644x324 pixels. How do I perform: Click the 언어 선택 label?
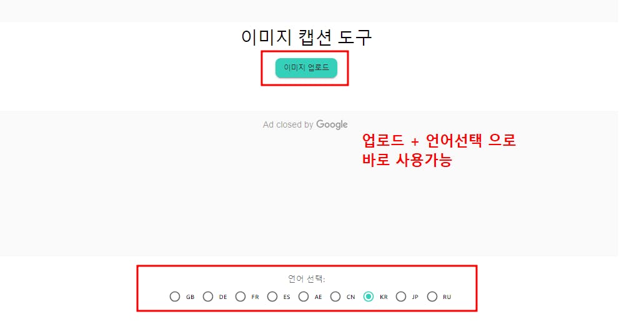[307, 279]
